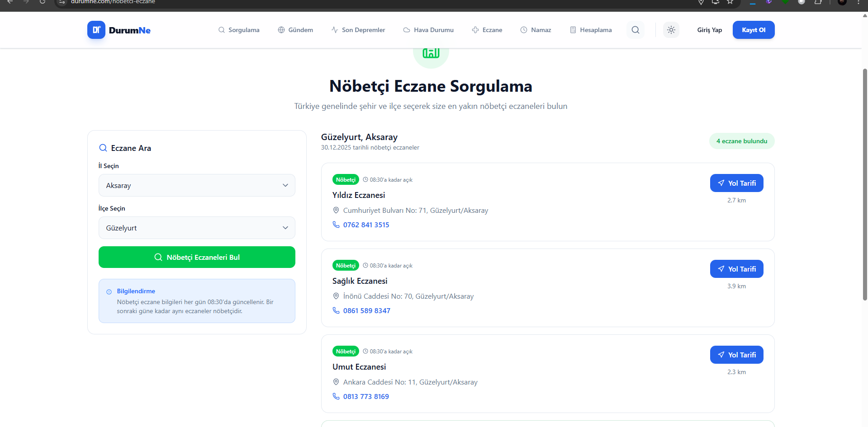Click the Nöbetçi badge on Umut Eczanesi
Image resolution: width=868 pixels, height=427 pixels.
pos(346,351)
